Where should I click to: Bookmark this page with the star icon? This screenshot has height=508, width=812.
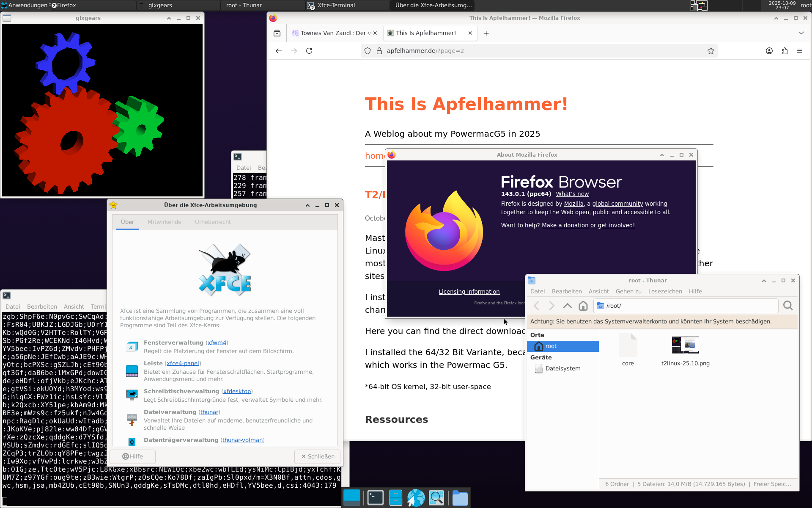[710, 51]
